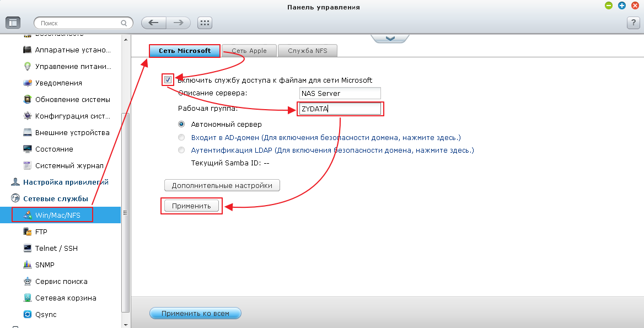Image resolution: width=644 pixels, height=328 pixels.
Task: Click the Описание сервера input field
Action: 340,93
